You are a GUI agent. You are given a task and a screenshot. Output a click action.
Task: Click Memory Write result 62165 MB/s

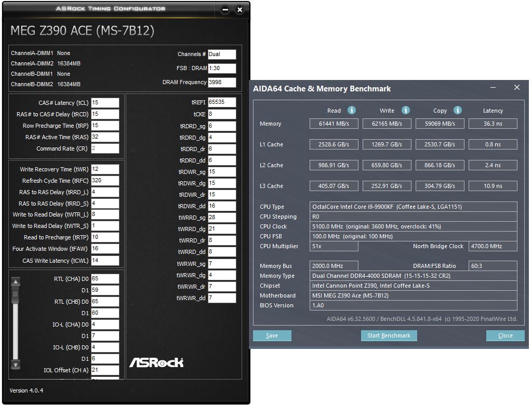pyautogui.click(x=387, y=124)
